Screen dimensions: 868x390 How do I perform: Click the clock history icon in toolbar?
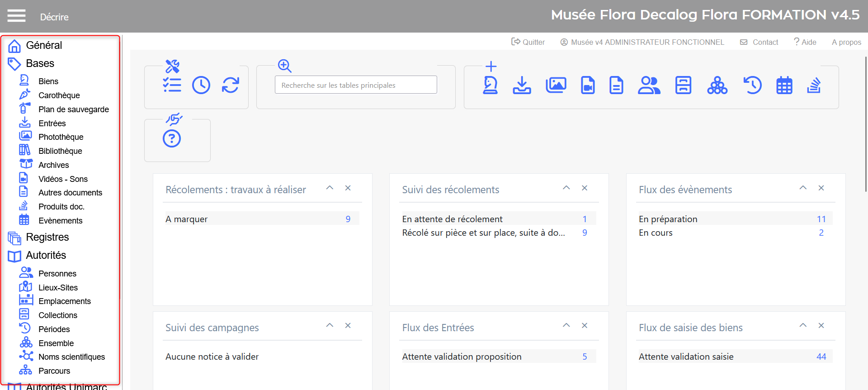[201, 85]
